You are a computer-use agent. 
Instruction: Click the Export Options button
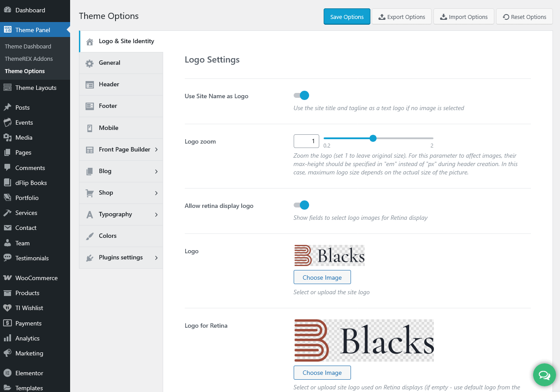click(x=402, y=17)
